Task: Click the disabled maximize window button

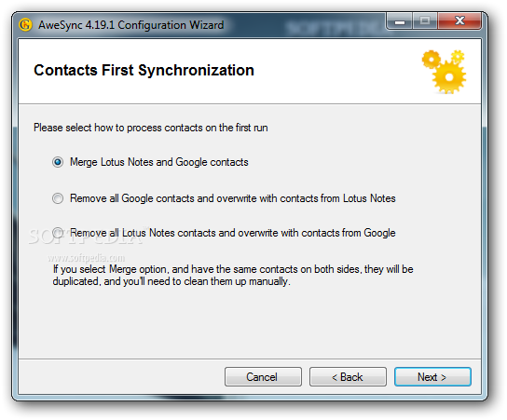Action: (x=425, y=21)
